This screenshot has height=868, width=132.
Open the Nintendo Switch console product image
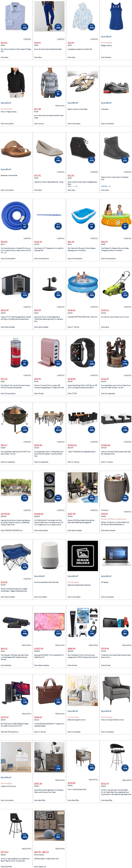(116, 623)
